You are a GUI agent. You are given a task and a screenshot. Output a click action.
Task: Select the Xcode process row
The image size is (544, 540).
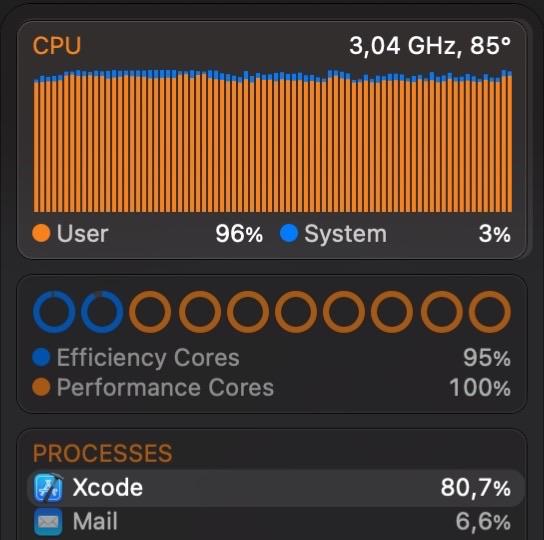[x=275, y=488]
